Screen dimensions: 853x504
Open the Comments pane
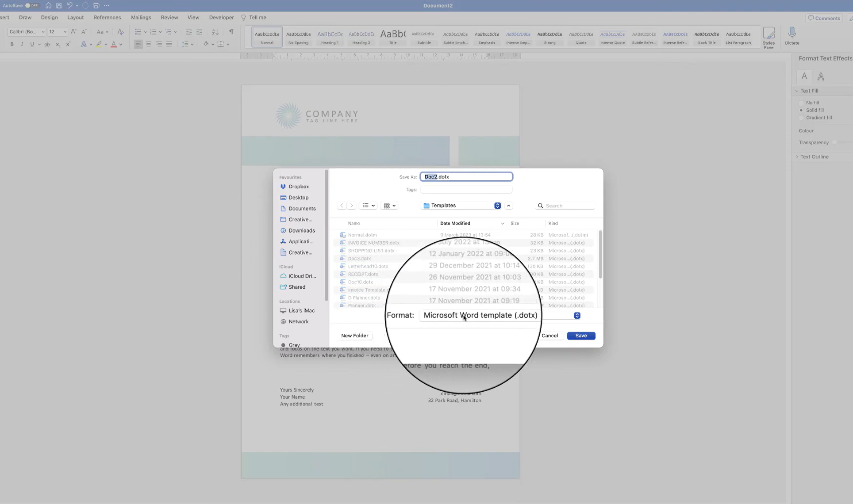[824, 18]
